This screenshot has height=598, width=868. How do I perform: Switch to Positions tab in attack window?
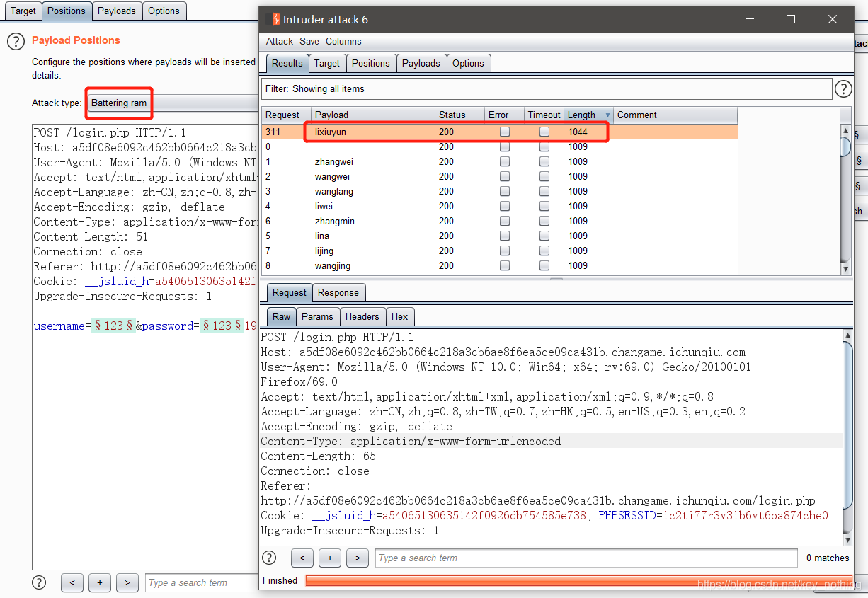click(x=371, y=63)
